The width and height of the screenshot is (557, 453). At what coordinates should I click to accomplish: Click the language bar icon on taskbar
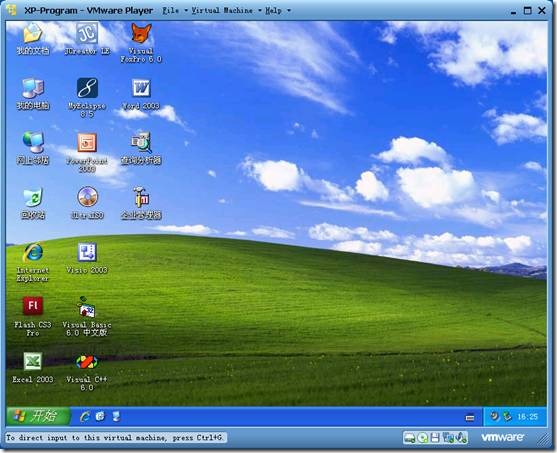[470, 418]
